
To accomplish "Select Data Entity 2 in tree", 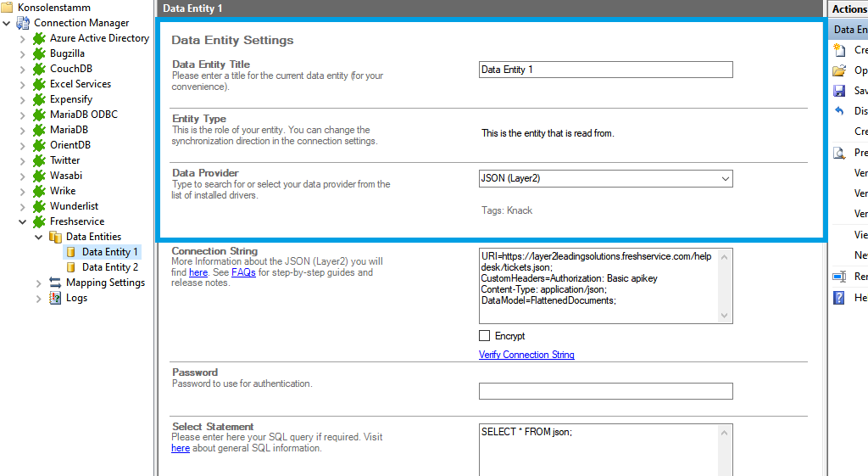I will [110, 267].
